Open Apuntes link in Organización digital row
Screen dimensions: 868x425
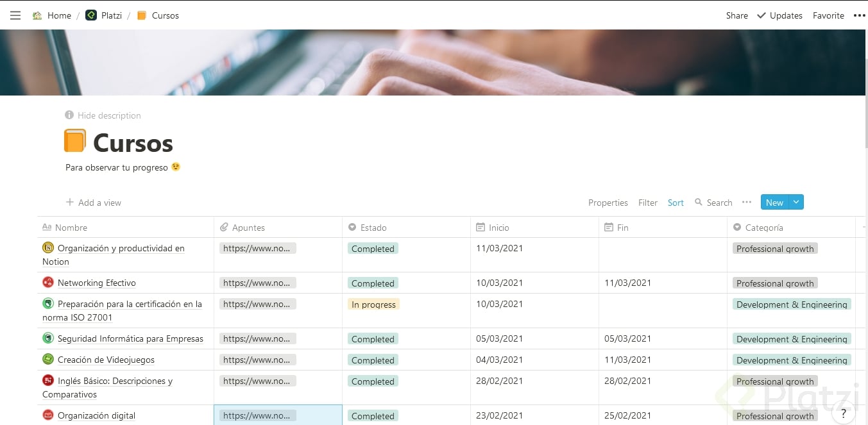[x=258, y=415]
